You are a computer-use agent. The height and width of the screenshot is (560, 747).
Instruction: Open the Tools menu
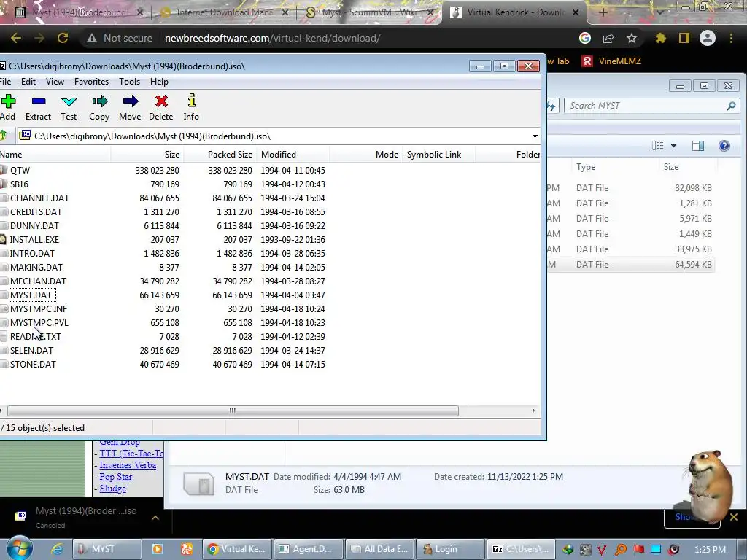click(x=130, y=82)
